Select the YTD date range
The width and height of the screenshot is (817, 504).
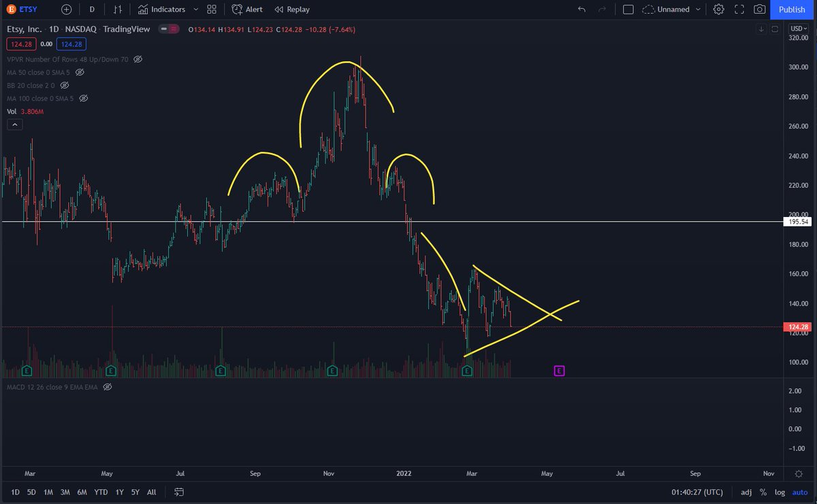tap(101, 492)
